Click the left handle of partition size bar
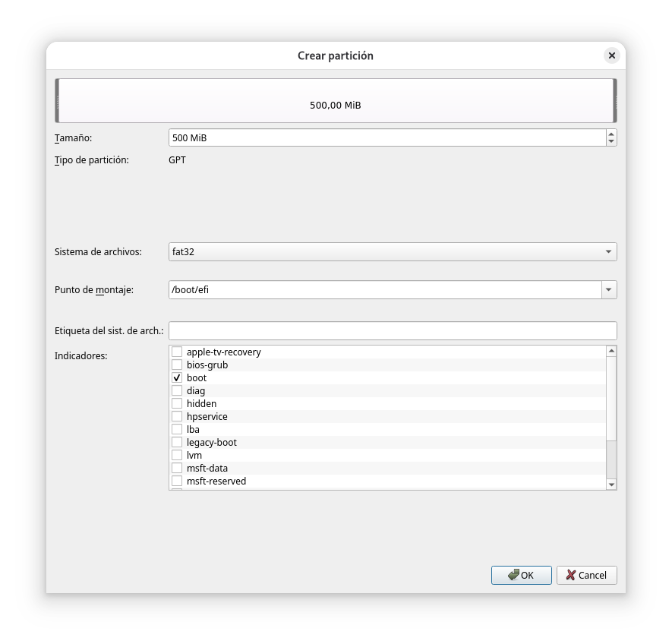Screen dimensions: 672x644 pos(57,101)
